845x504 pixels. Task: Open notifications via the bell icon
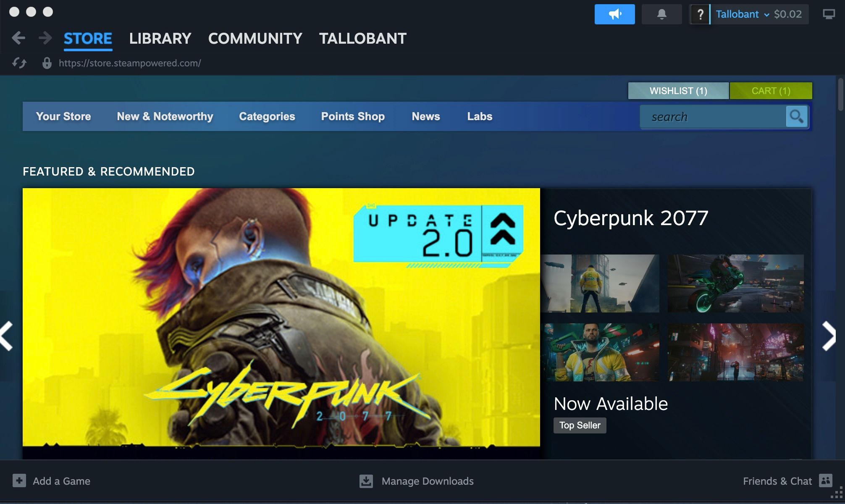click(x=661, y=14)
